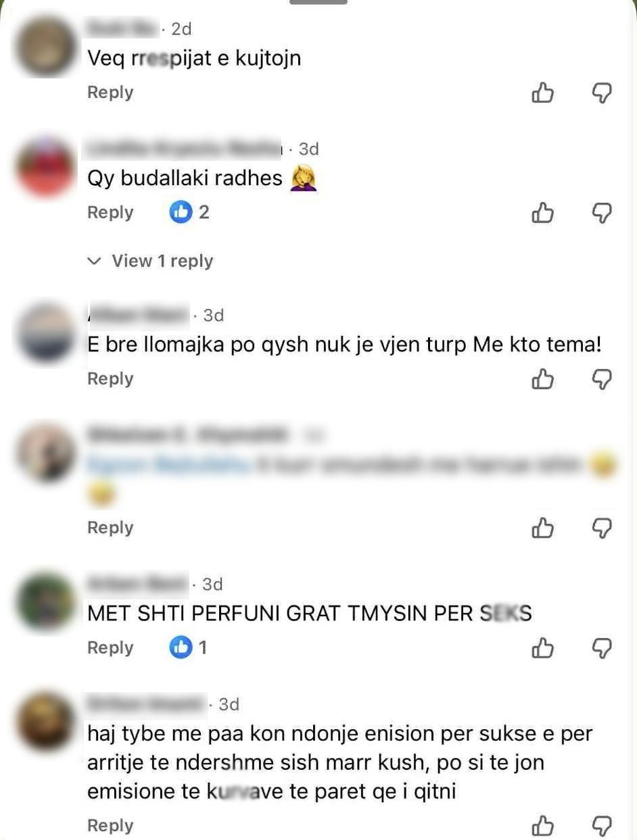Thumbs down the 'haj tybe' comment

601,826
